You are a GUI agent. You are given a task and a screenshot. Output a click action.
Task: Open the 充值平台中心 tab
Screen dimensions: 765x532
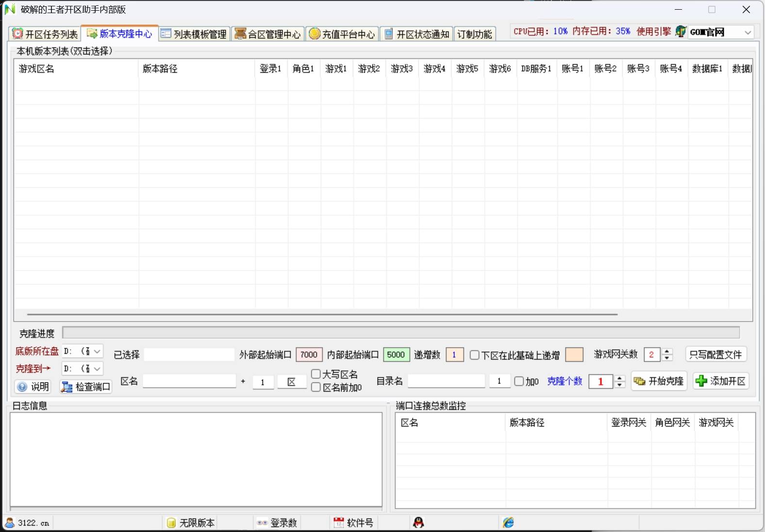[x=342, y=34]
